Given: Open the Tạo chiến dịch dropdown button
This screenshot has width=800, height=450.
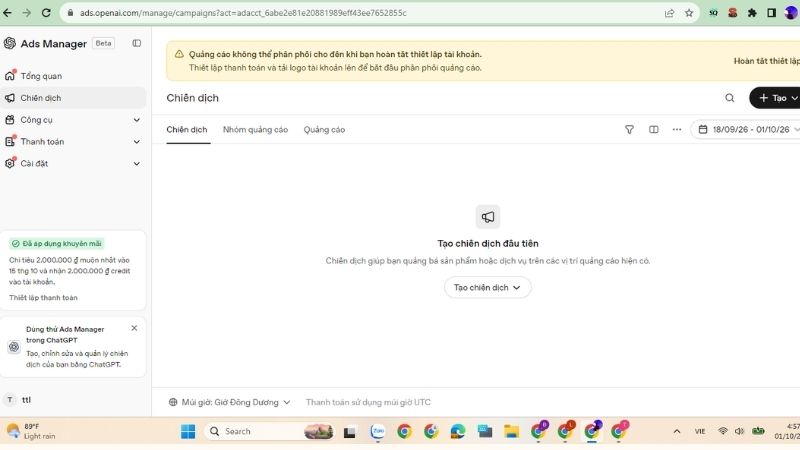Looking at the screenshot, I should point(488,288).
